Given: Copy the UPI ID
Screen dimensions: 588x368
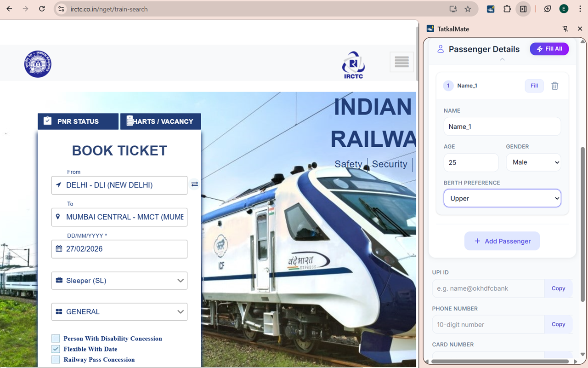Looking at the screenshot, I should click(558, 288).
